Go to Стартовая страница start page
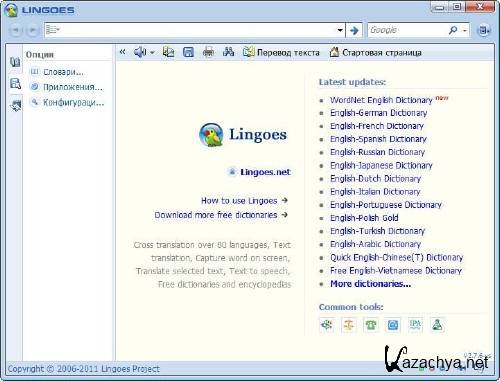Viewport: 500px width, 381px height. (375, 53)
